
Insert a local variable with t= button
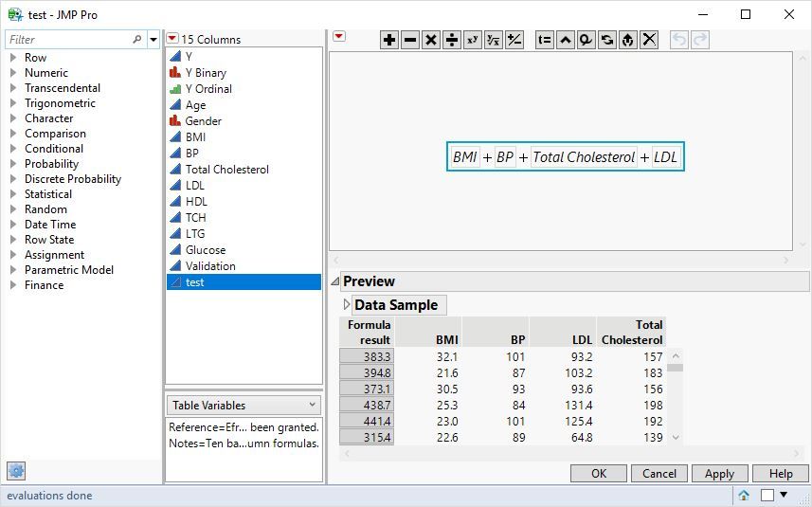pyautogui.click(x=544, y=40)
